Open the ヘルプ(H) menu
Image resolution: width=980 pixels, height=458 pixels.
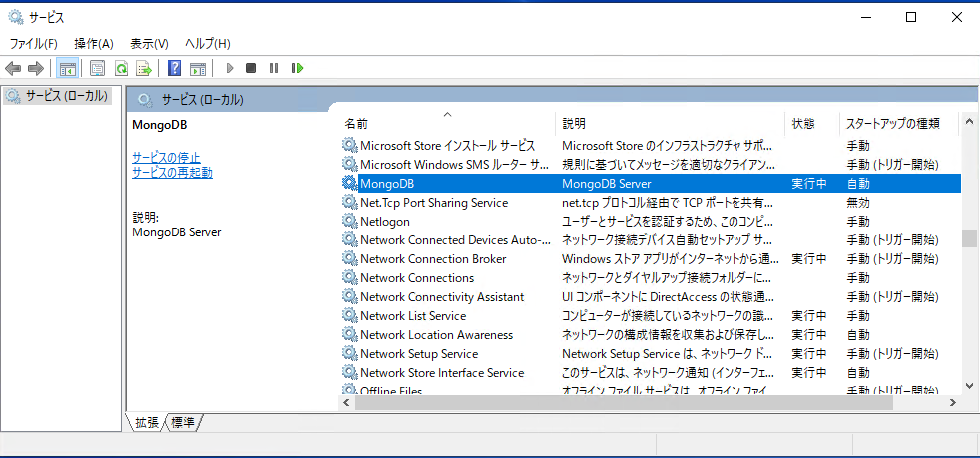tap(207, 44)
